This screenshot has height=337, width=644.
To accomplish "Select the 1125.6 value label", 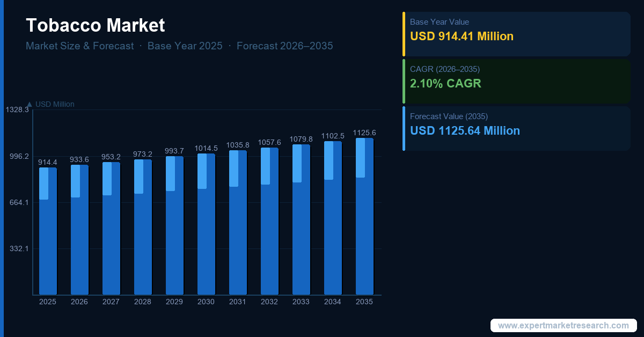I will pos(364,133).
